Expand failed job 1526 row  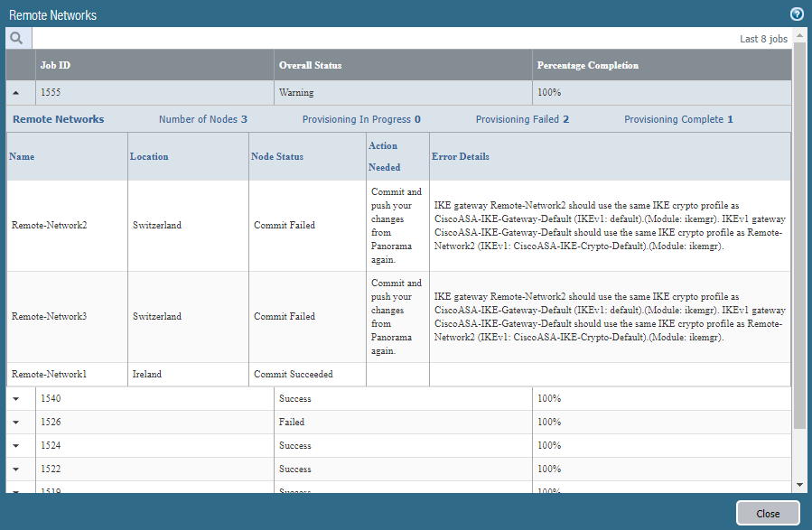coord(16,423)
